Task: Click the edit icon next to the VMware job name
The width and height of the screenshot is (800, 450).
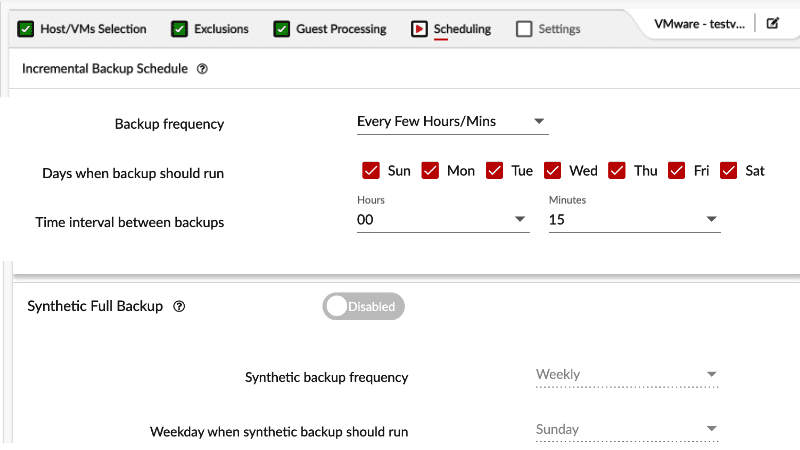Action: [772, 23]
